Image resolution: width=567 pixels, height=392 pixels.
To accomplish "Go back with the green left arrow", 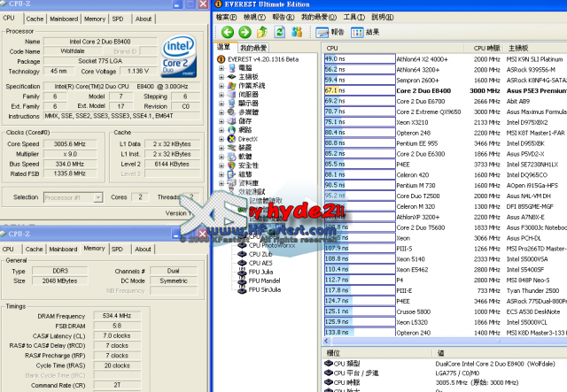I will click(x=228, y=32).
